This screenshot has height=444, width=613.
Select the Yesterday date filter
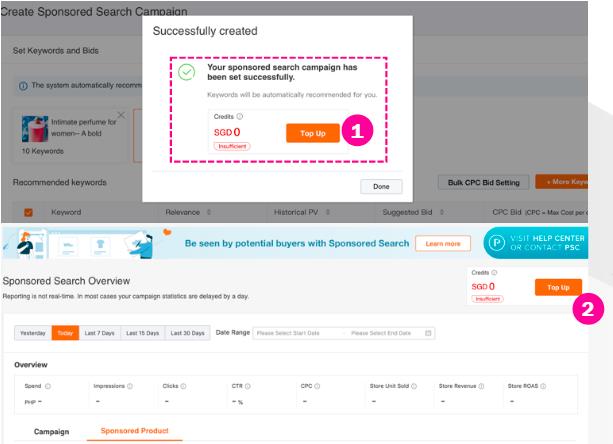click(33, 333)
